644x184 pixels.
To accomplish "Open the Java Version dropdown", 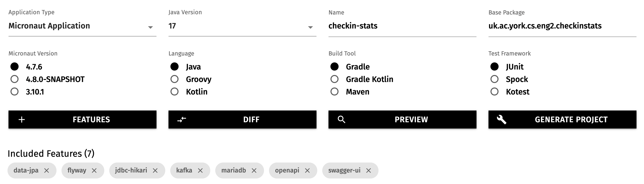I will coord(310,26).
